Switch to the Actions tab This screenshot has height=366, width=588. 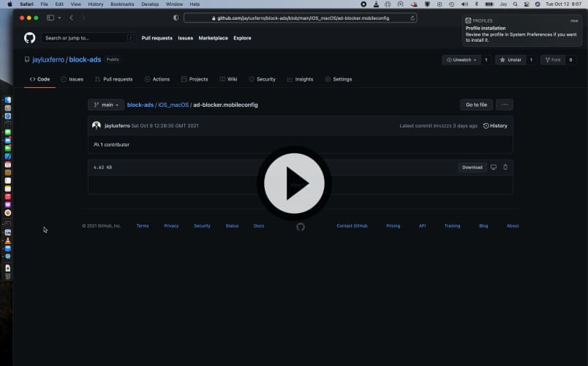click(x=157, y=79)
